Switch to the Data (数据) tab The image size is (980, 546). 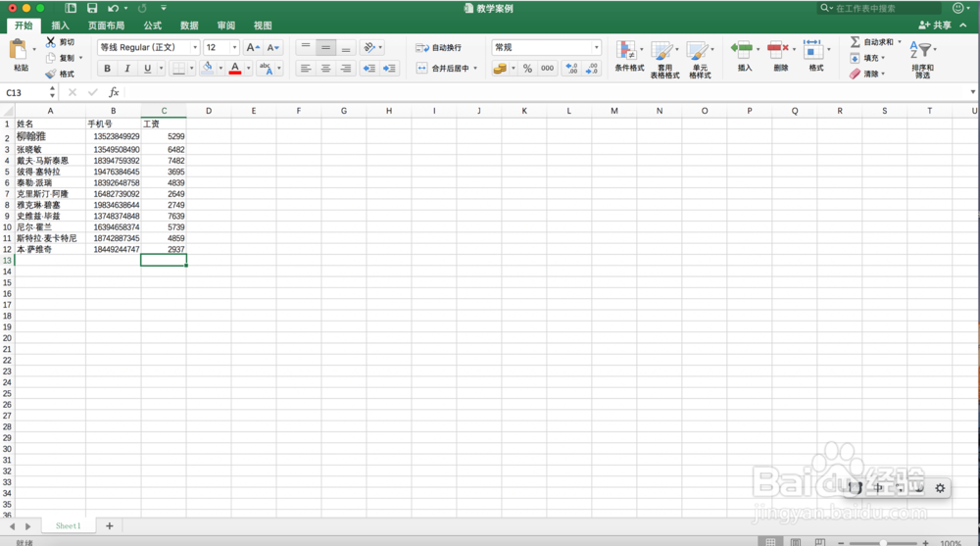click(x=189, y=25)
